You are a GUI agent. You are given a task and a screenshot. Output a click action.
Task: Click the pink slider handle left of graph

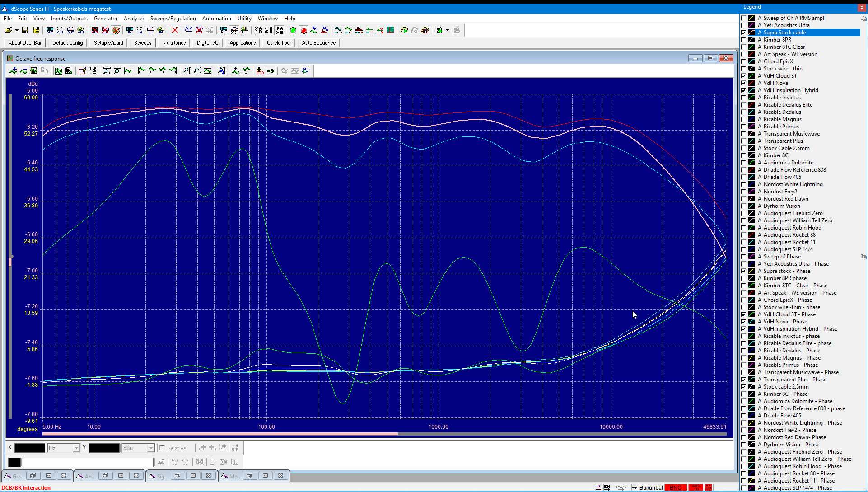pos(10,261)
